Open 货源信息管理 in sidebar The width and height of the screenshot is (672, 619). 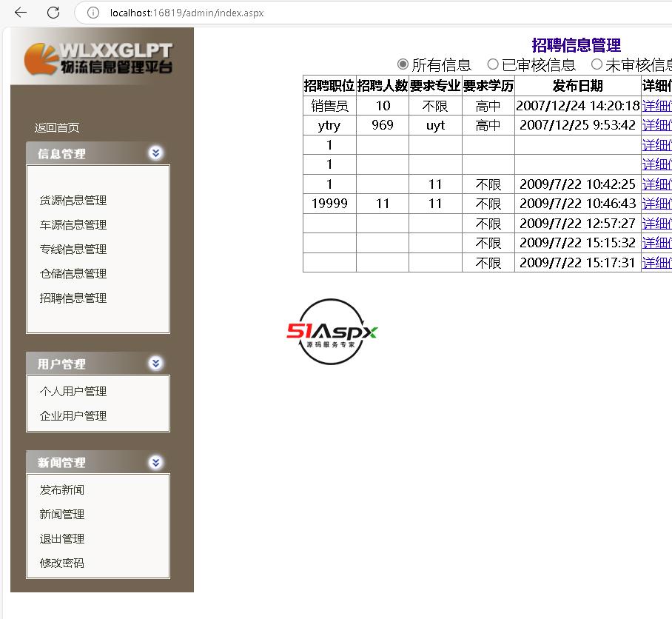73,200
